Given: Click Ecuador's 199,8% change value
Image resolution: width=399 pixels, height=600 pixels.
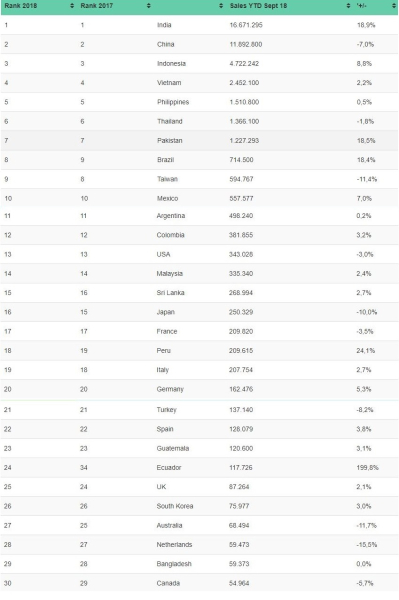Looking at the screenshot, I should pyautogui.click(x=367, y=468).
